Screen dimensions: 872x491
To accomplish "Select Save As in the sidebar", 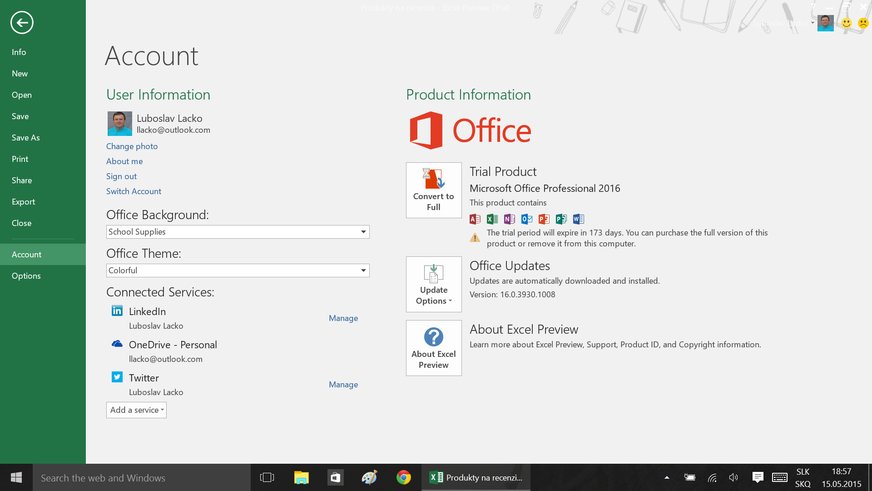I will 26,138.
